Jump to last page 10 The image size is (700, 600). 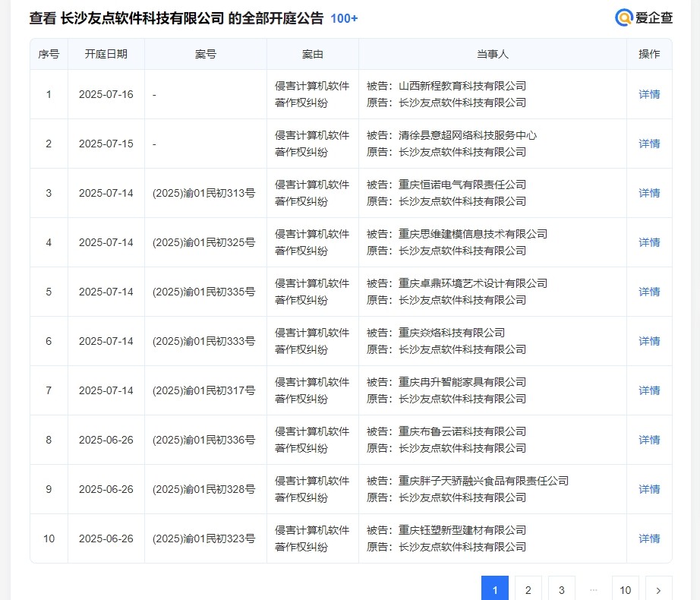625,590
